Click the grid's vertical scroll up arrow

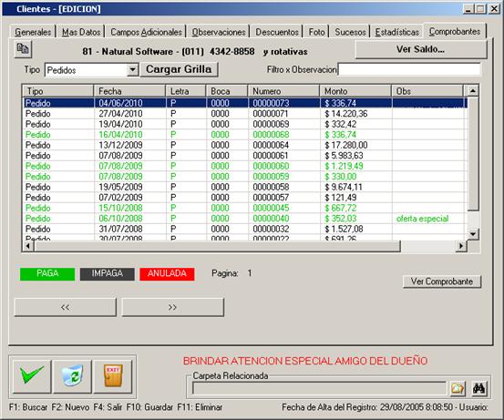tap(473, 91)
